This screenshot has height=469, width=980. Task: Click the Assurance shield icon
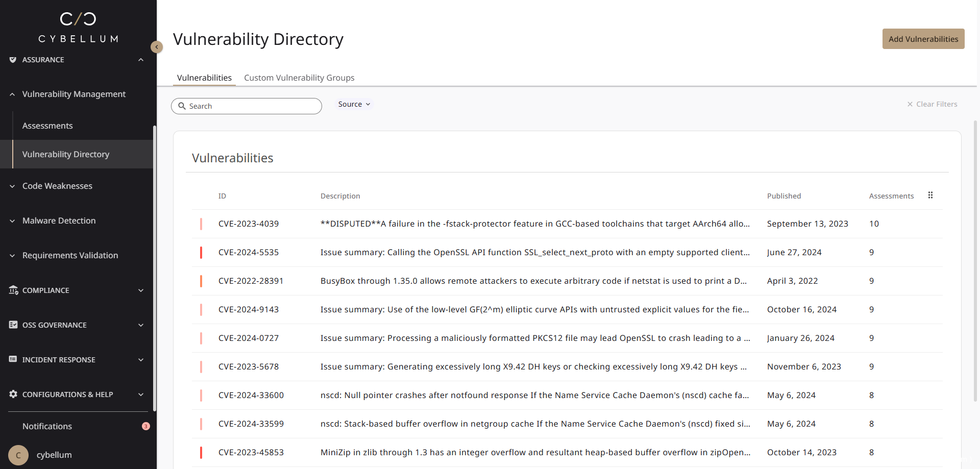click(13, 60)
